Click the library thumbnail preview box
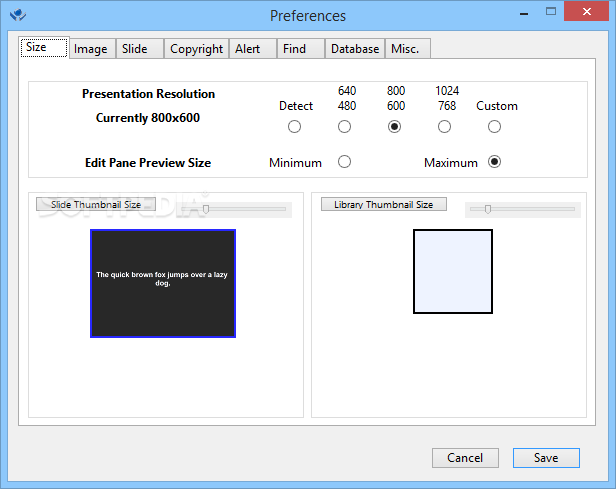The width and height of the screenshot is (616, 489). click(453, 271)
